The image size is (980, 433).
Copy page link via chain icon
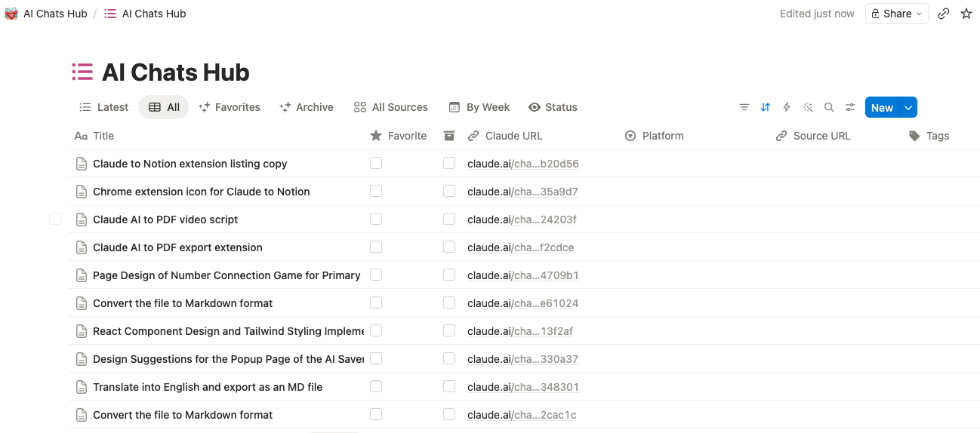pyautogui.click(x=944, y=14)
